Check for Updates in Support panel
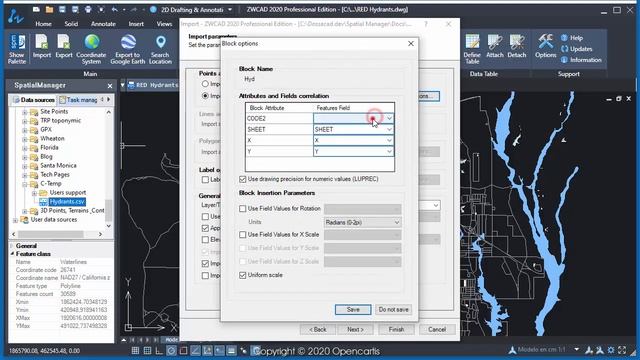The image size is (640, 360). pyautogui.click(x=577, y=49)
